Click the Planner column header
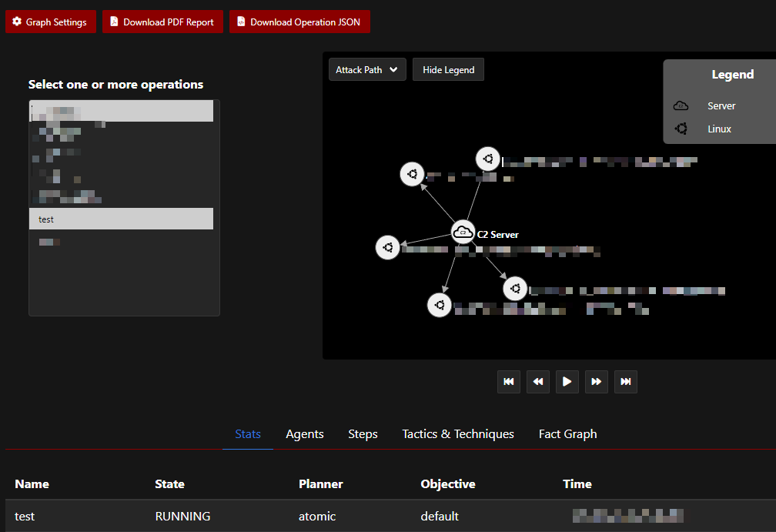 [321, 484]
